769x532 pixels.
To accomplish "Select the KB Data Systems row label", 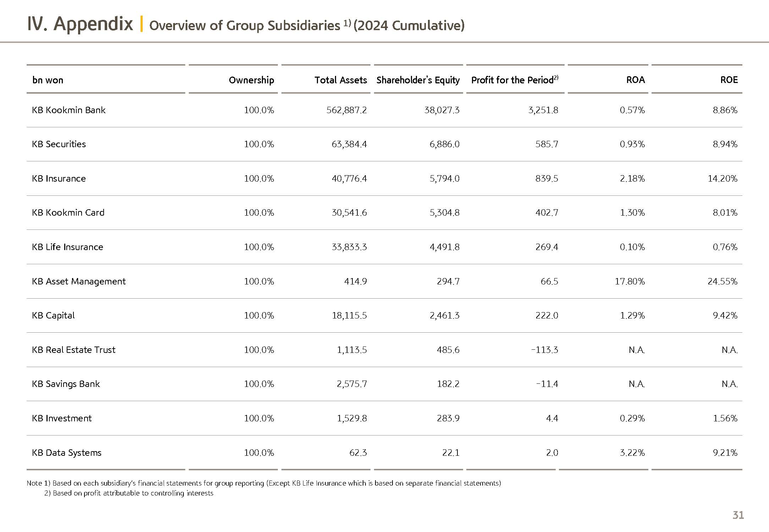I will coord(66,453).
